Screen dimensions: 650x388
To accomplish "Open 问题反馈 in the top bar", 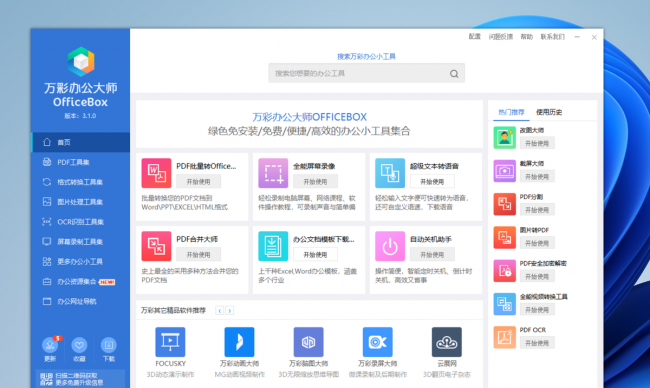I will pos(501,37).
